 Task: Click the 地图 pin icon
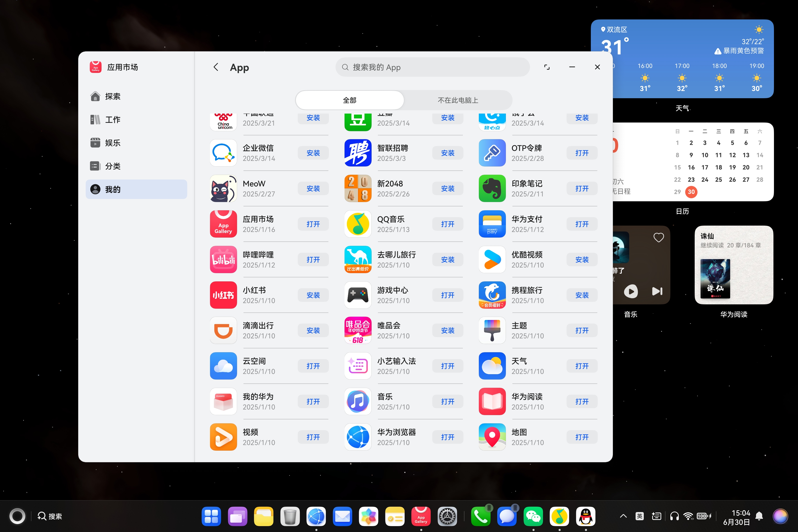pyautogui.click(x=492, y=437)
